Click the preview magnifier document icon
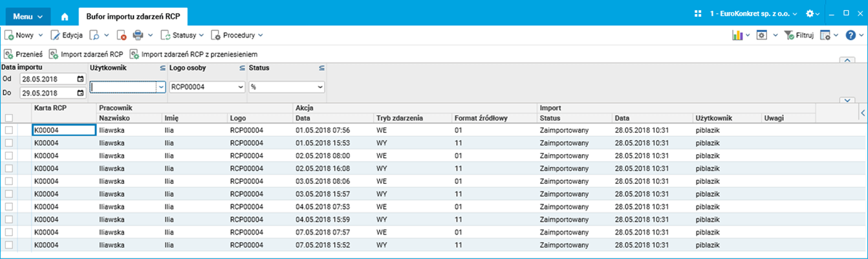 click(x=94, y=36)
